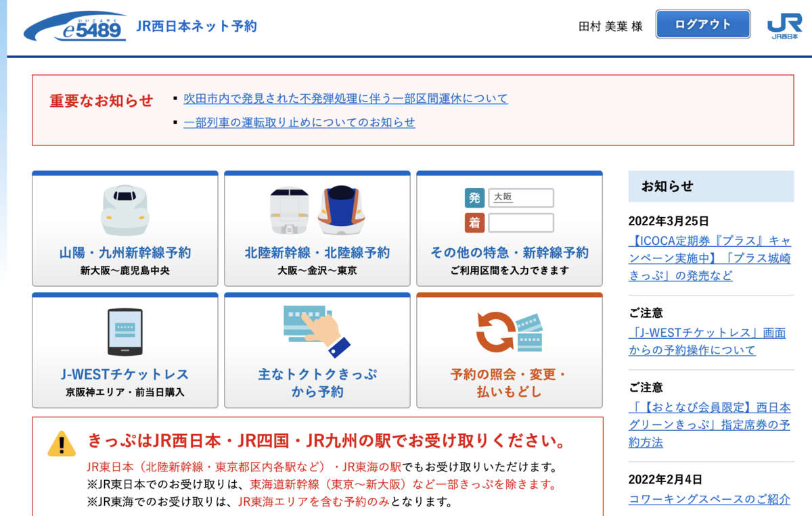
Task: Open コワーキングスペースのご紹介 link
Action: pyautogui.click(x=709, y=500)
